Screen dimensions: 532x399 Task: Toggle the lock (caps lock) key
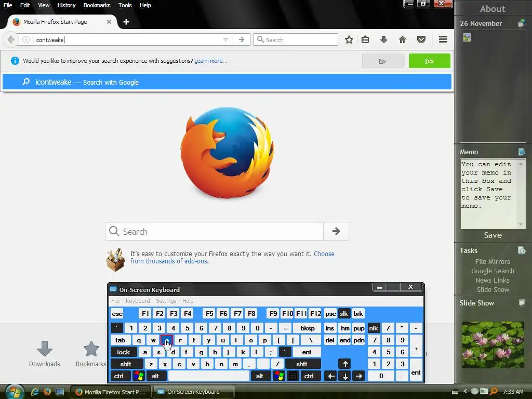click(x=124, y=352)
